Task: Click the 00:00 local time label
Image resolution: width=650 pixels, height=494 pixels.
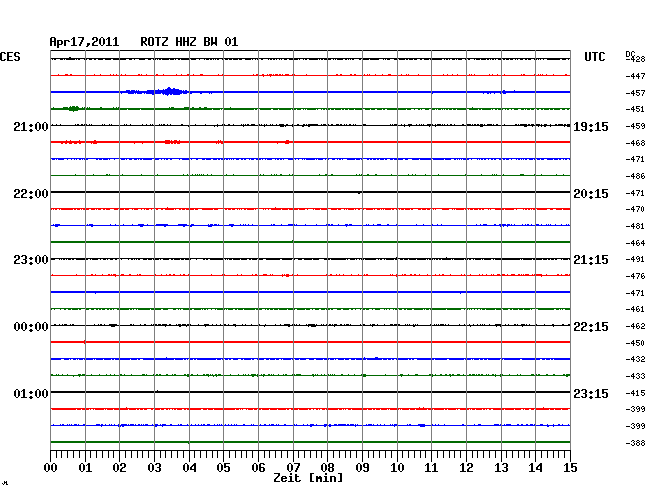Action: 31,327
